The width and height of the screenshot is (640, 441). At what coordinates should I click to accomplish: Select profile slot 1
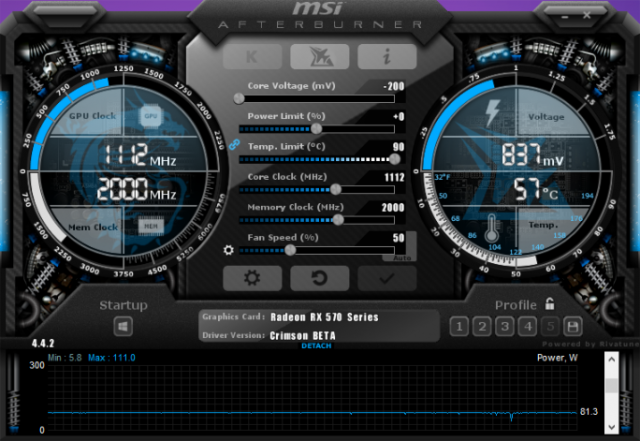point(458,326)
